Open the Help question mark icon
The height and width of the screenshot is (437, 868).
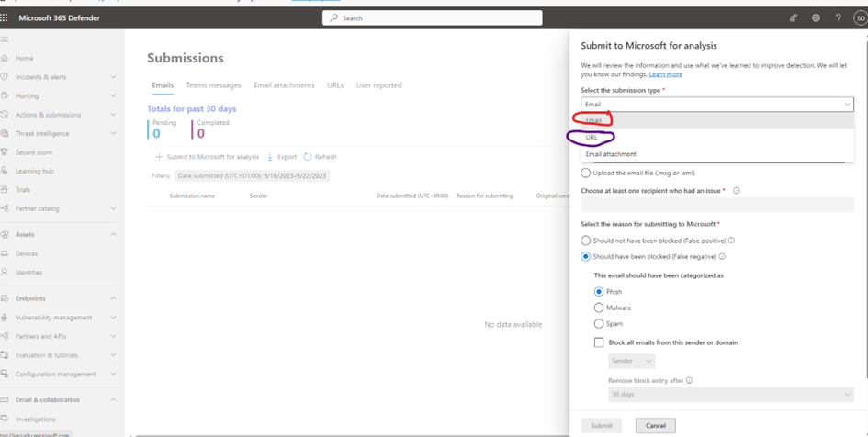838,17
